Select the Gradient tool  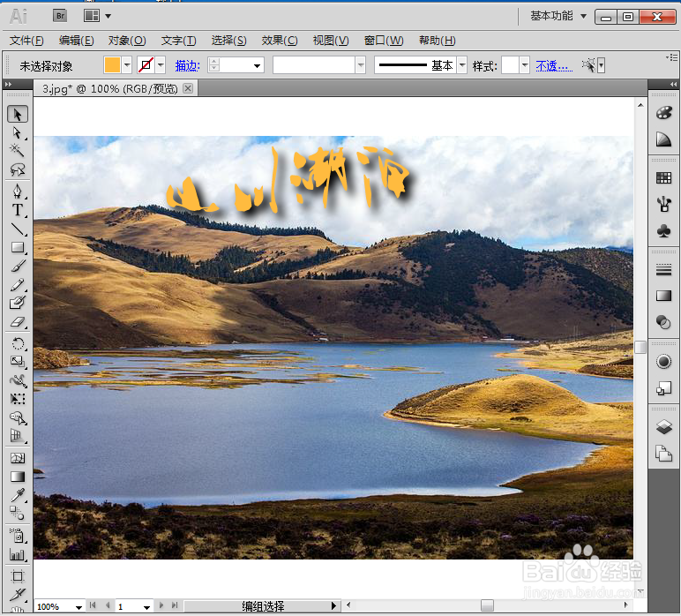18,477
